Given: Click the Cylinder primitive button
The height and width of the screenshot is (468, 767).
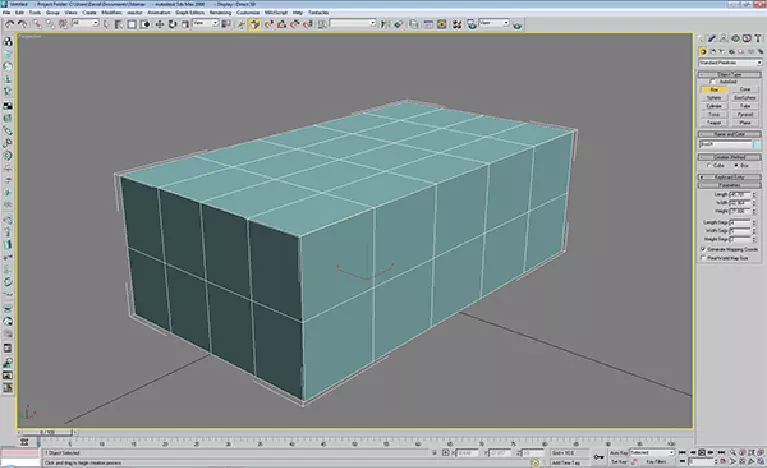Looking at the screenshot, I should tap(714, 107).
